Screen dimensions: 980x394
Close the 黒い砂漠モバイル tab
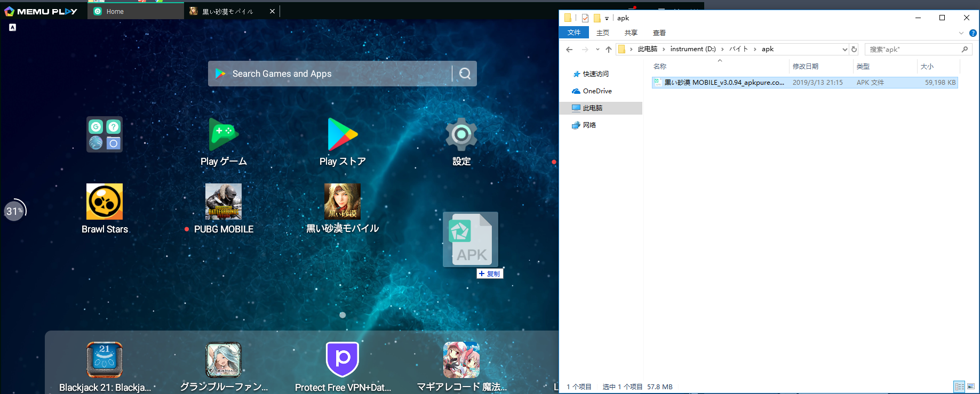coord(272,11)
